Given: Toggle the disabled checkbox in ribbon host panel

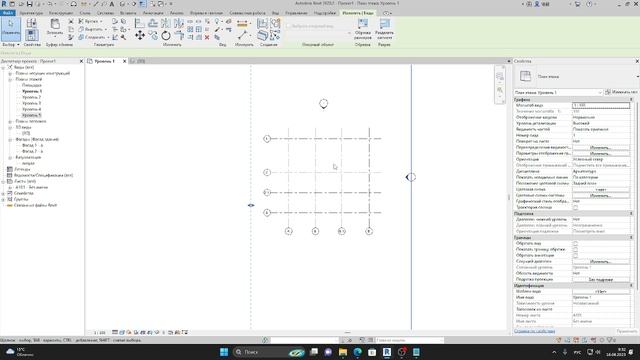Looking at the screenshot, I should (x=288, y=26).
